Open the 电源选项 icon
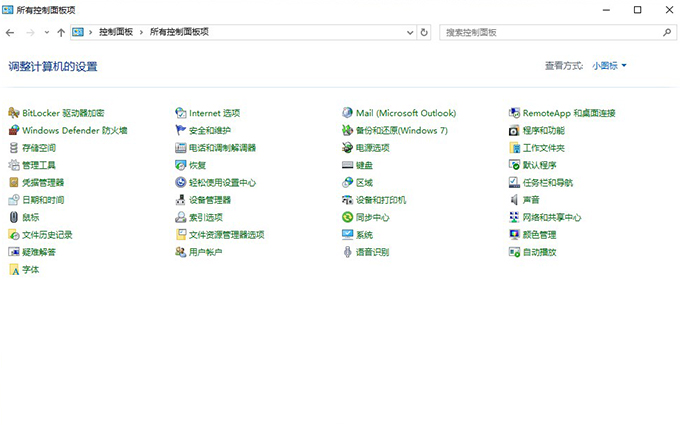Screen dimensions: 680x425 coord(347,148)
